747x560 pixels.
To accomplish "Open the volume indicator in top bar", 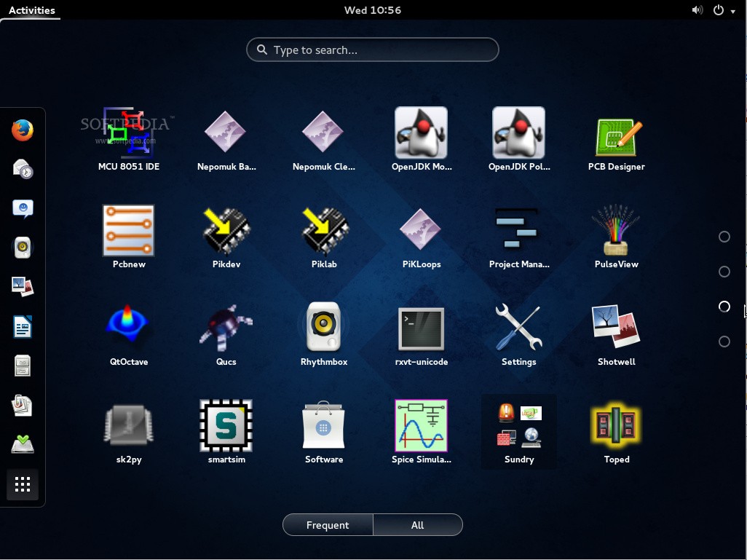I will point(697,10).
